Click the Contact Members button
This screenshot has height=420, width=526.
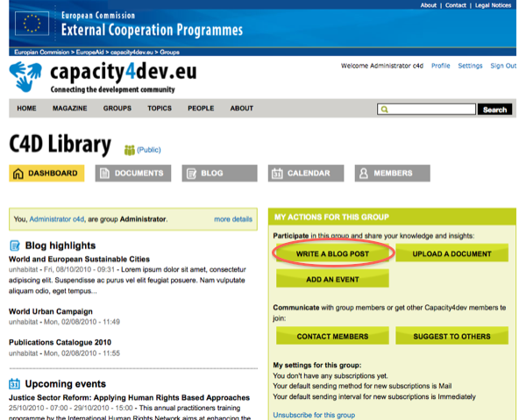(x=332, y=336)
